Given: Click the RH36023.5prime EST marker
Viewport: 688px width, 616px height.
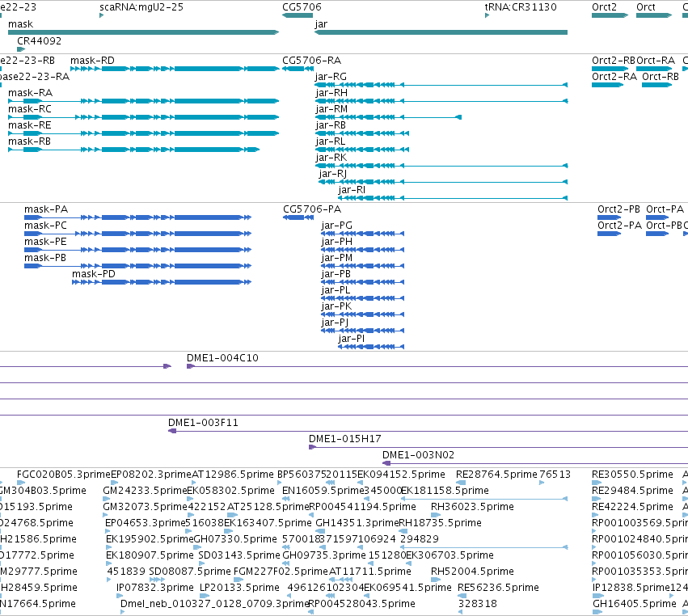Looking at the screenshot, I should [436, 515].
